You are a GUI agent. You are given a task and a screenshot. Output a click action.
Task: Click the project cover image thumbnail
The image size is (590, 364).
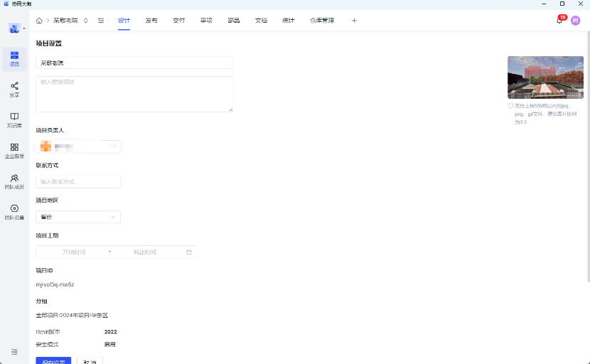545,77
